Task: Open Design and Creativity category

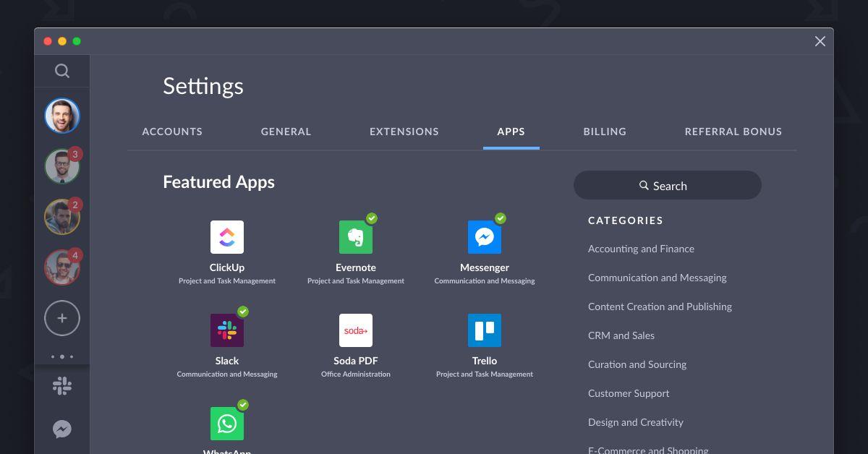Action: [636, 422]
